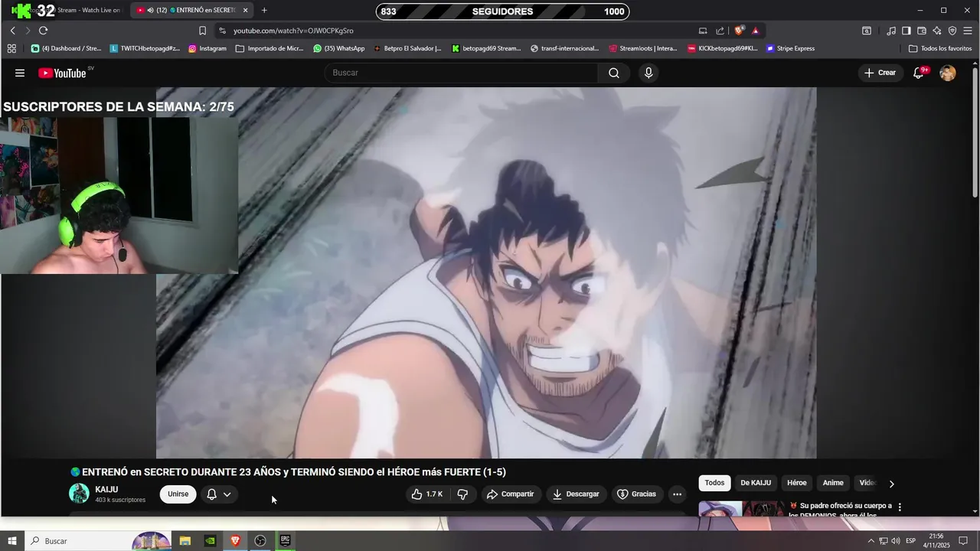Open Windows notification center icon
The width and height of the screenshot is (980, 551).
tap(964, 541)
